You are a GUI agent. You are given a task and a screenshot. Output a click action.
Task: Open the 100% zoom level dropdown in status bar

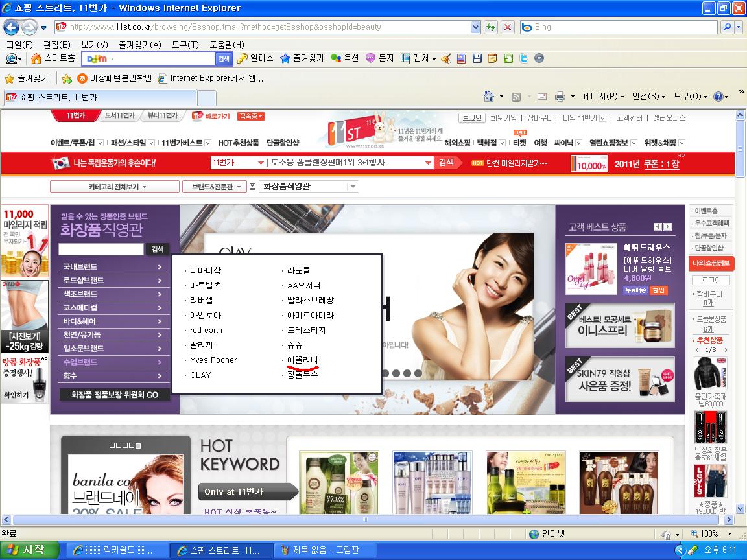pos(729,534)
